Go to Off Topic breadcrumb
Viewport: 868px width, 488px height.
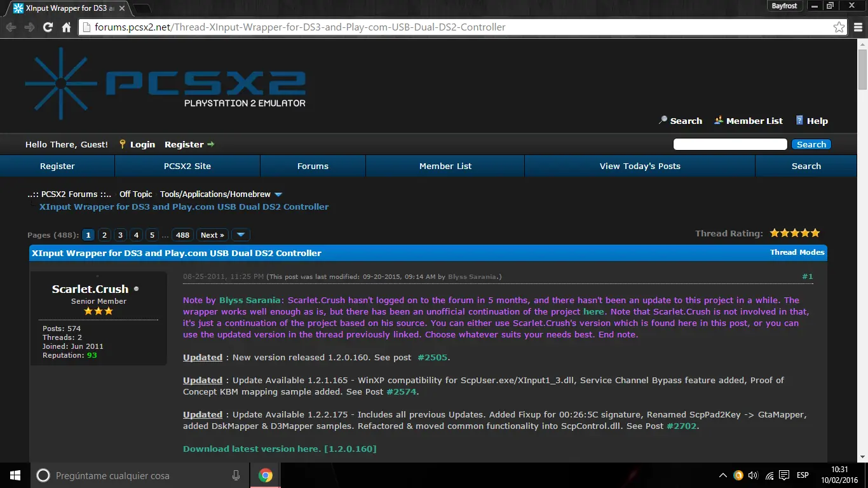click(136, 194)
